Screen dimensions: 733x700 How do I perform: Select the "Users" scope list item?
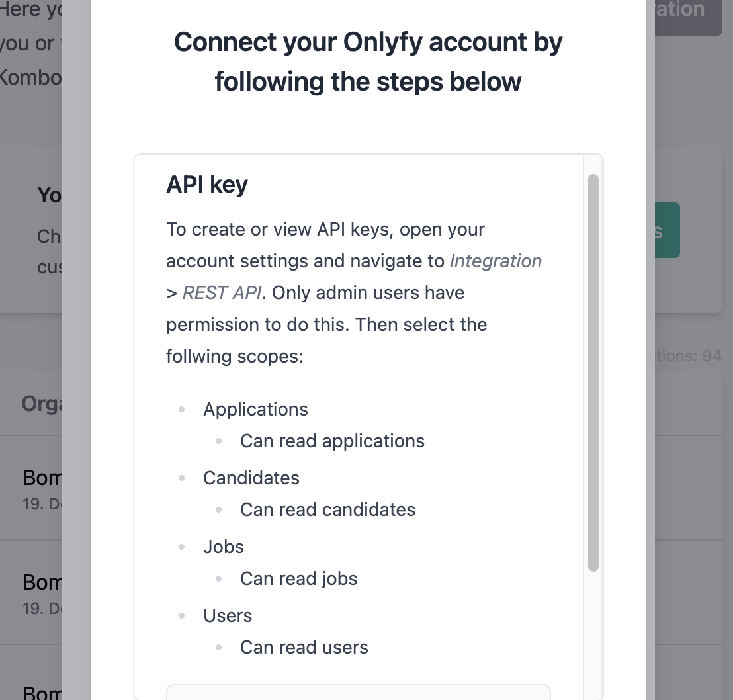(228, 615)
